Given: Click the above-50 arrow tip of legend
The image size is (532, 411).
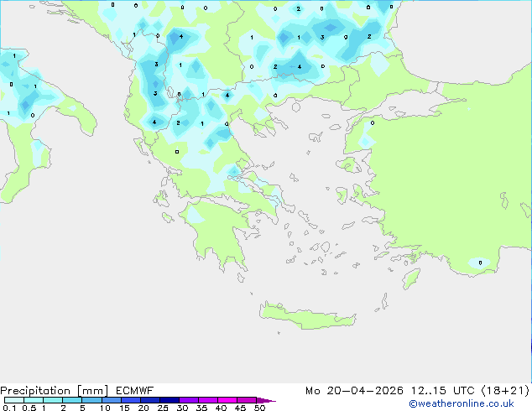Looking at the screenshot, I should coord(266,400).
